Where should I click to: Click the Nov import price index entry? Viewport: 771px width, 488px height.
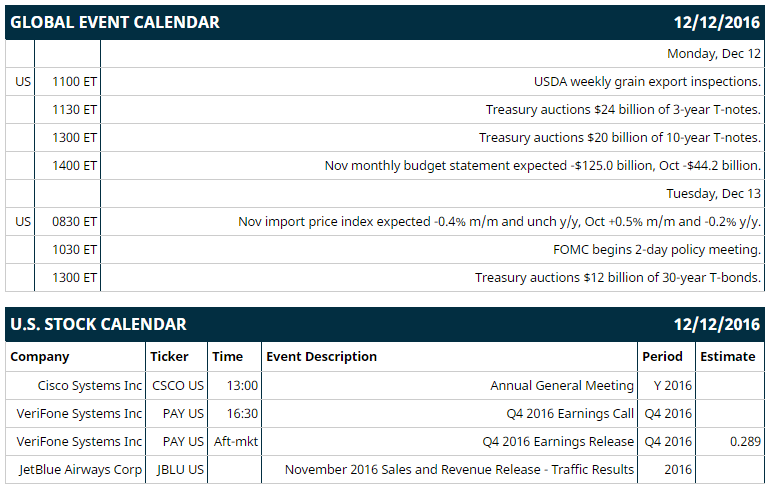tap(499, 222)
